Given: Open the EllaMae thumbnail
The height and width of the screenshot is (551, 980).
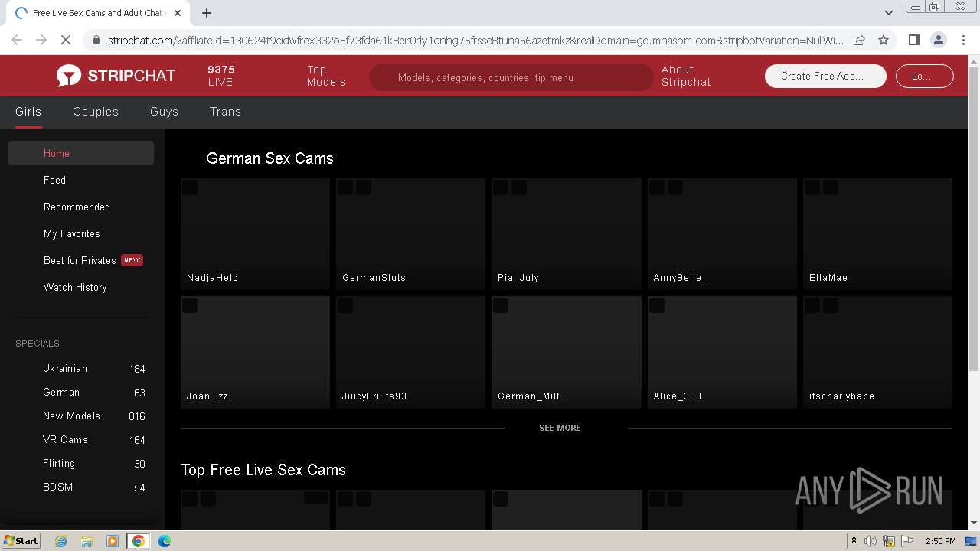Looking at the screenshot, I should 877,234.
